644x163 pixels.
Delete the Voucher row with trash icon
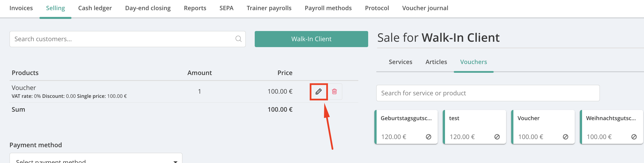coord(334,91)
